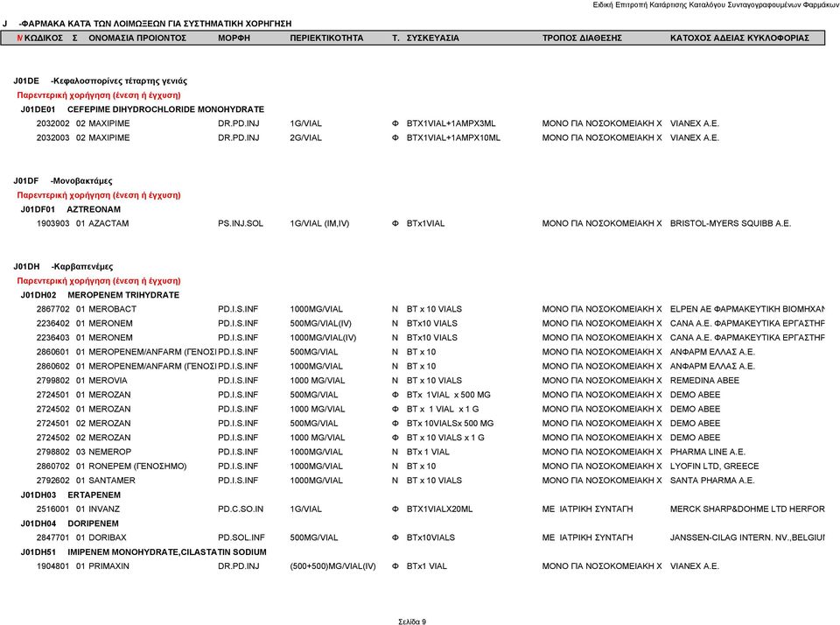
Task: Click product name 'NEMEROP'
Action: [x=110, y=452]
